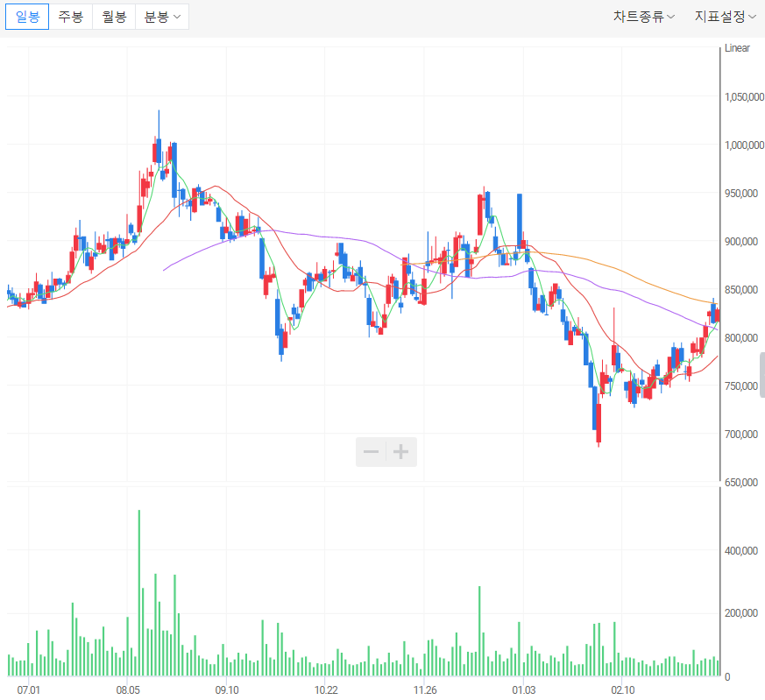The height and width of the screenshot is (700, 765).
Task: Click the highest candlestick above 1,000,000
Action: click(159, 151)
